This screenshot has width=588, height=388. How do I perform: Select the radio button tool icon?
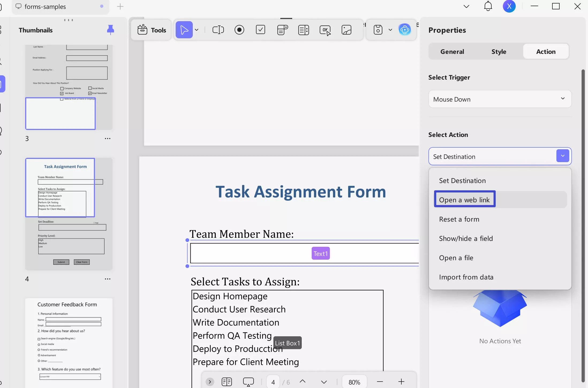239,30
